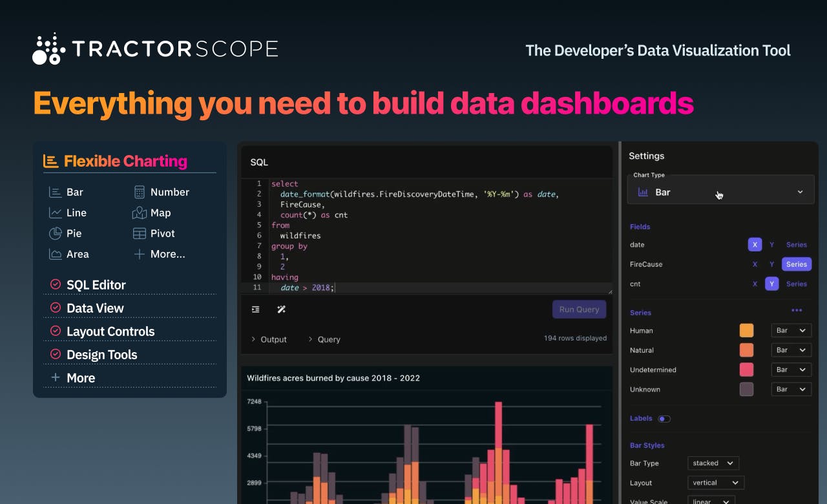Click the format indent icon under the SQL code
Image resolution: width=827 pixels, height=504 pixels.
point(256,310)
